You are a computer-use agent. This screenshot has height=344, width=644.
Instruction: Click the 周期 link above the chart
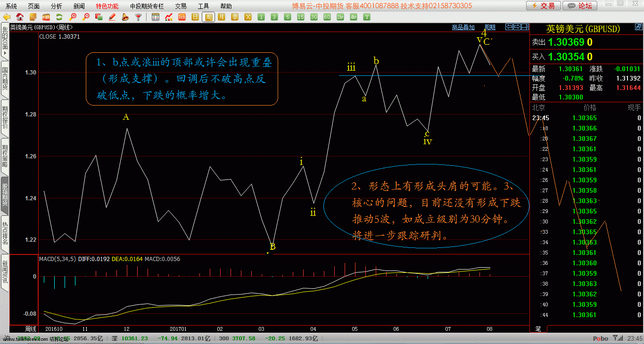pyautogui.click(x=490, y=27)
